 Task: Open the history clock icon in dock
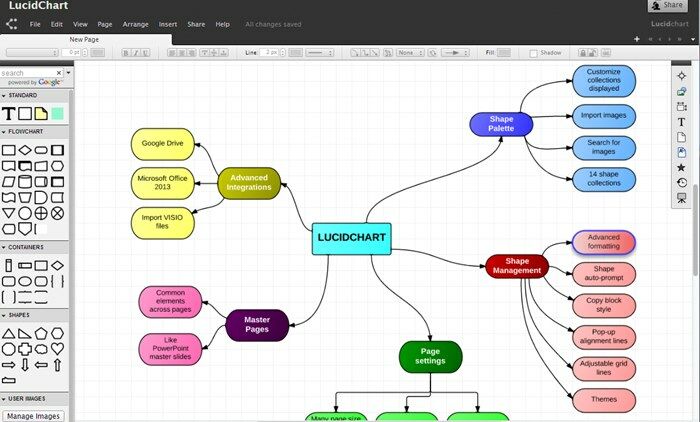(x=681, y=183)
